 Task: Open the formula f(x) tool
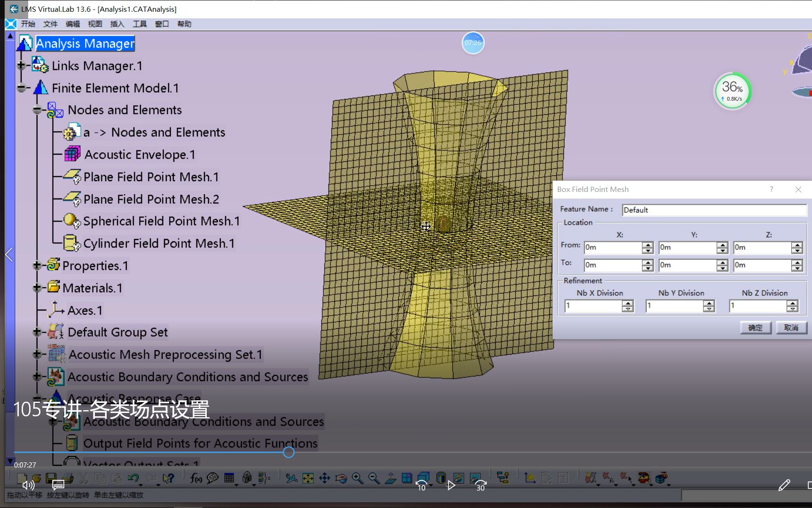coord(196,478)
